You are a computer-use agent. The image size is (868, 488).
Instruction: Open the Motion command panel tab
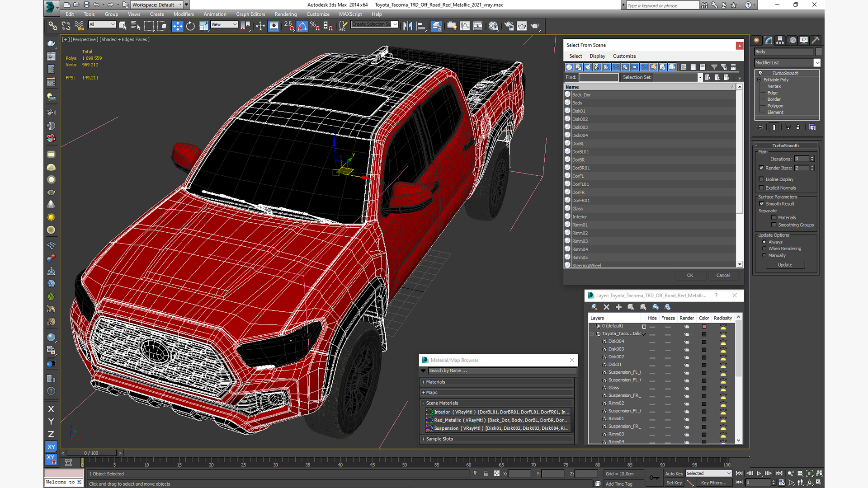coord(793,40)
